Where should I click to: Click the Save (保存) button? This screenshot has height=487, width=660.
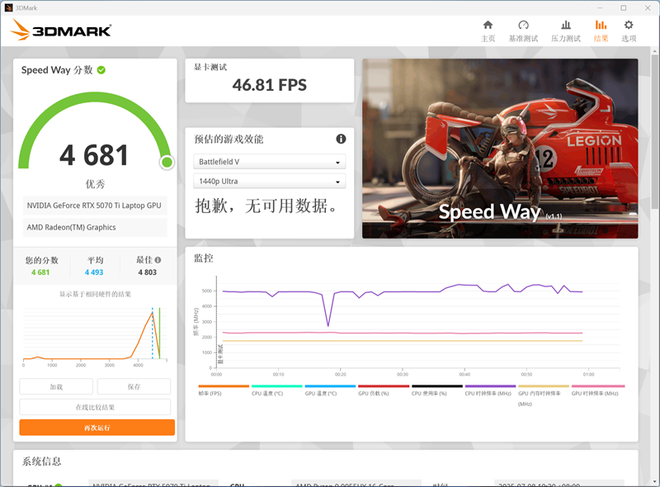point(134,387)
